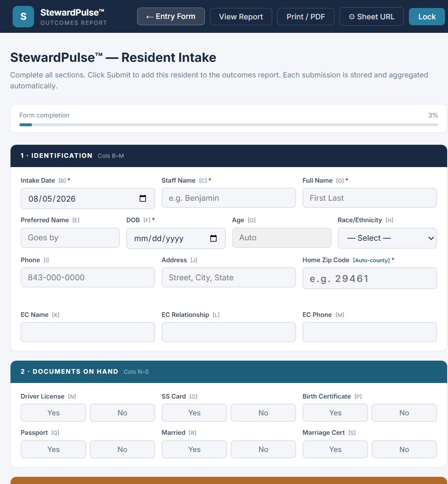Image resolution: width=448 pixels, height=484 pixels.
Task: Focus the Staff Name input field
Action: (229, 198)
